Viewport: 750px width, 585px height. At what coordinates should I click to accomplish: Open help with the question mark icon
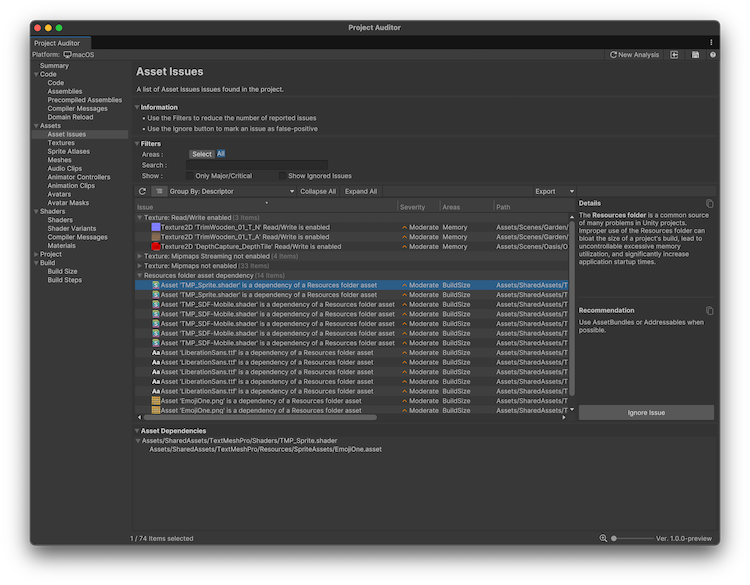(x=712, y=55)
